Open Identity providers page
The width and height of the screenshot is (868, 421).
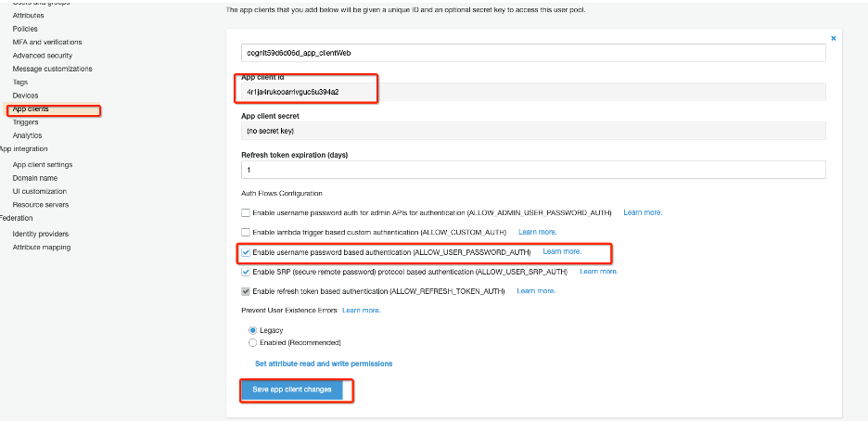click(40, 234)
